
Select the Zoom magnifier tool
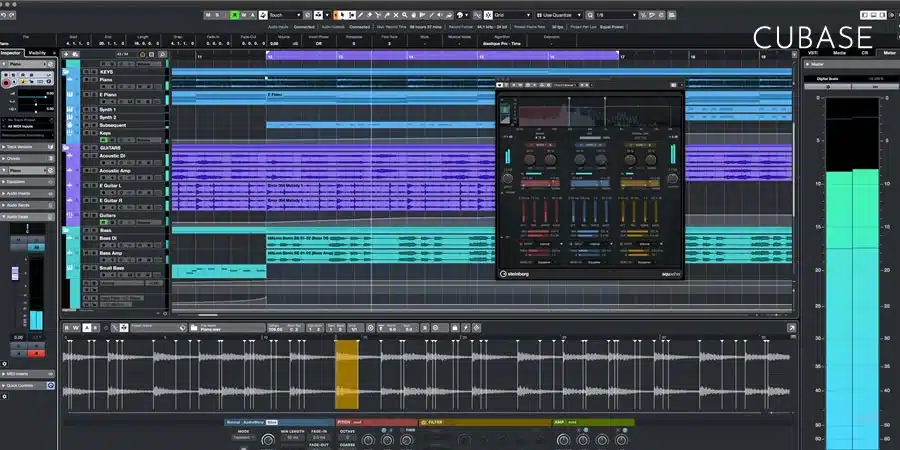coord(405,14)
